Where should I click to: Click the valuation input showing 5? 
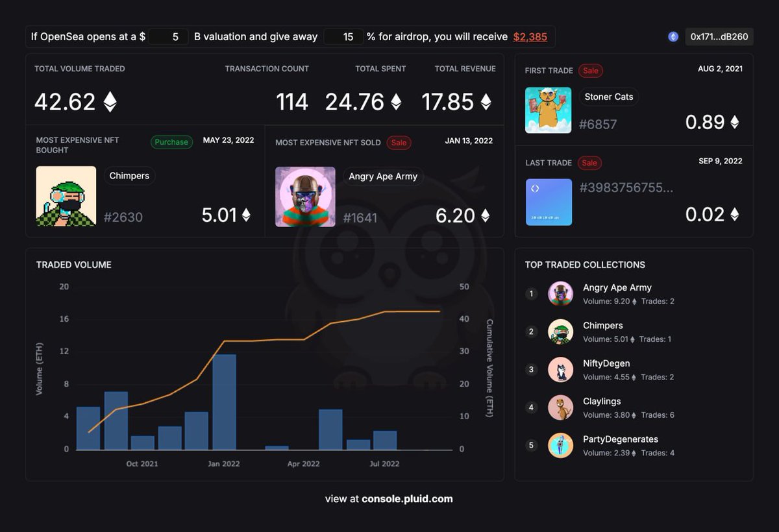pos(169,37)
